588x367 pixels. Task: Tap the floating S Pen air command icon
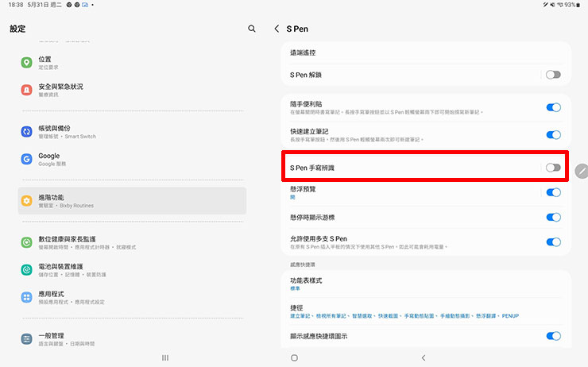[582, 170]
